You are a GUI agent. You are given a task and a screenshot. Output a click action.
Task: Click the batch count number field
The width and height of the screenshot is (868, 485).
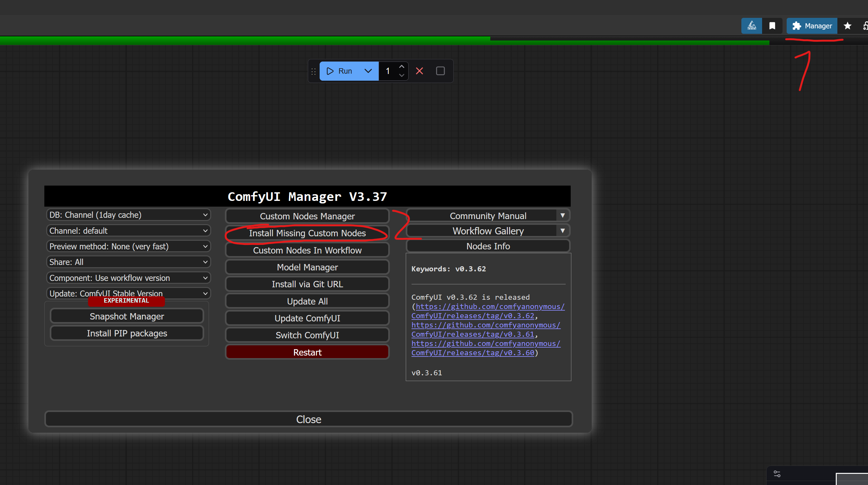click(x=388, y=71)
